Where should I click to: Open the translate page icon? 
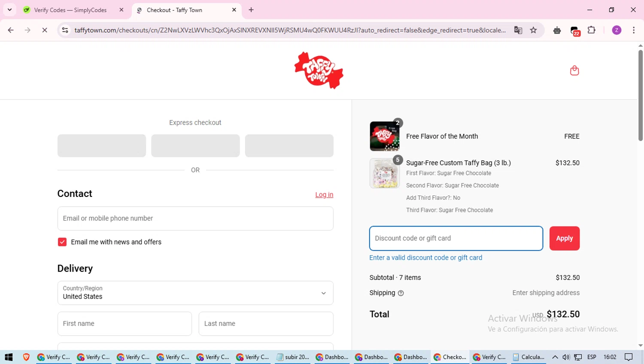[x=518, y=30]
